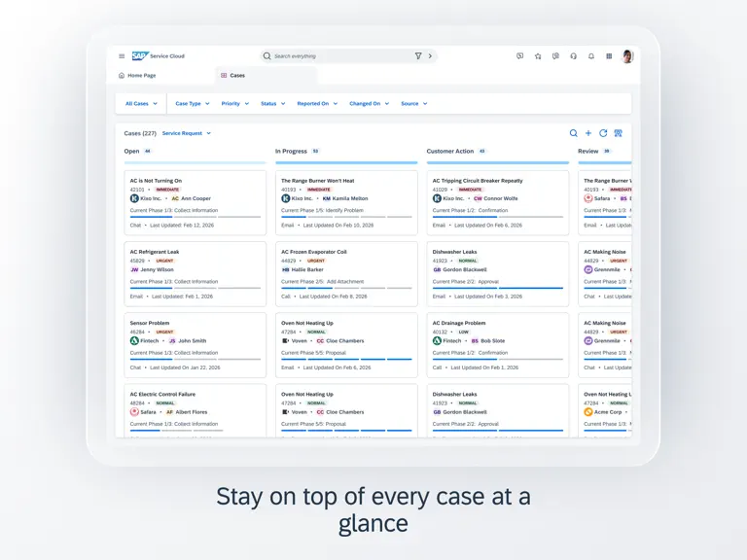Click phase progress bar on AC Frozen Evaporator Coil
Image resolution: width=747 pixels, height=560 pixels.
tap(346, 288)
